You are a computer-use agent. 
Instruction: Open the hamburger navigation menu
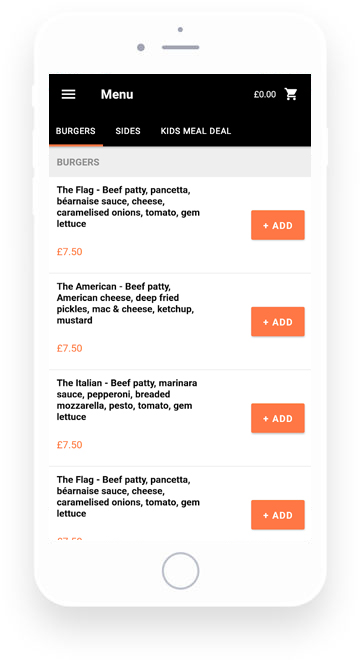point(69,94)
